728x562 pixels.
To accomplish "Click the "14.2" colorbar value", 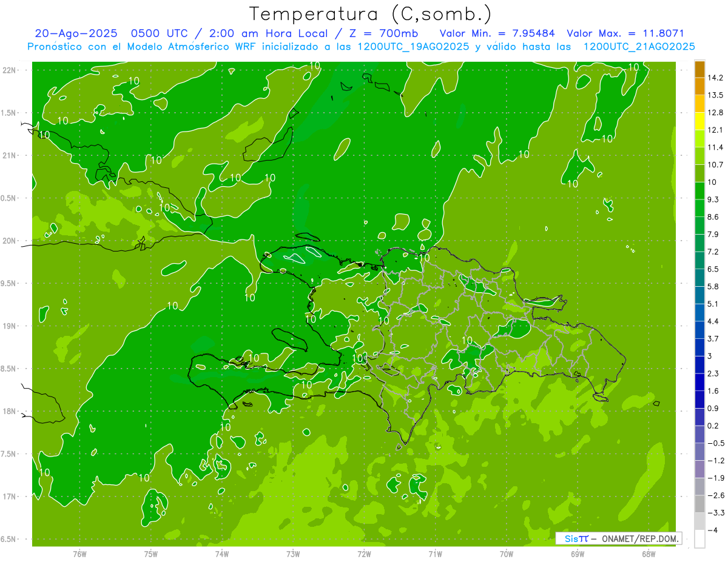I will 715,78.
